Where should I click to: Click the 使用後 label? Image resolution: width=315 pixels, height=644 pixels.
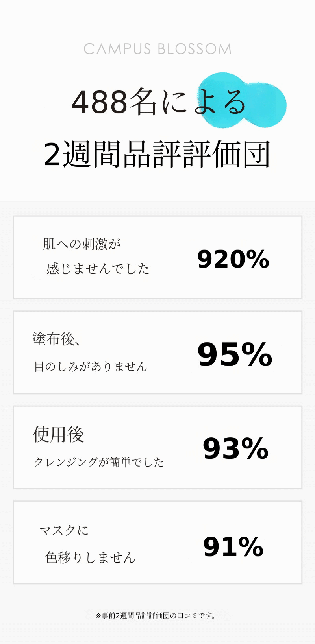pos(59,434)
